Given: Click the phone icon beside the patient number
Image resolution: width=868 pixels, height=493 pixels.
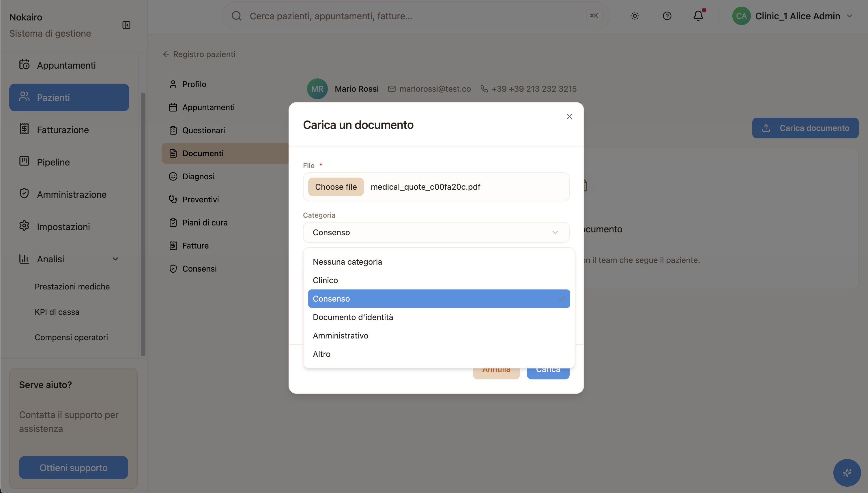Looking at the screenshot, I should [484, 89].
